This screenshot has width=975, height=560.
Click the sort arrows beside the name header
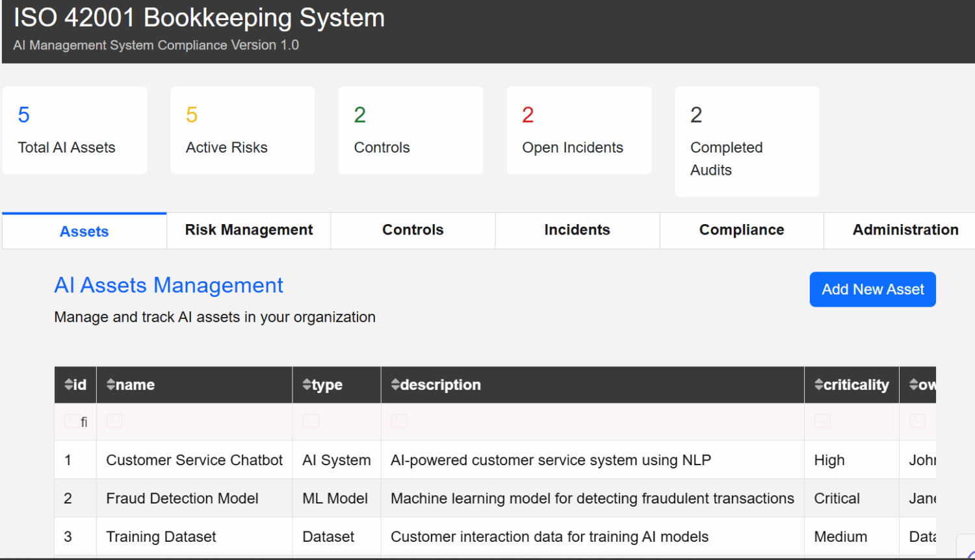tap(110, 385)
